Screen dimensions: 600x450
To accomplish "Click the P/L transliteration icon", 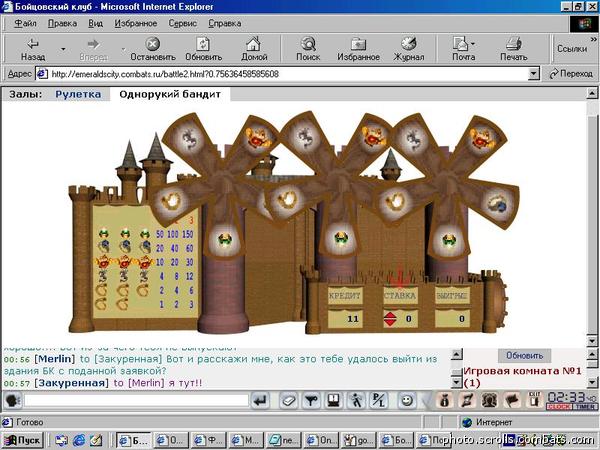I will point(378,401).
